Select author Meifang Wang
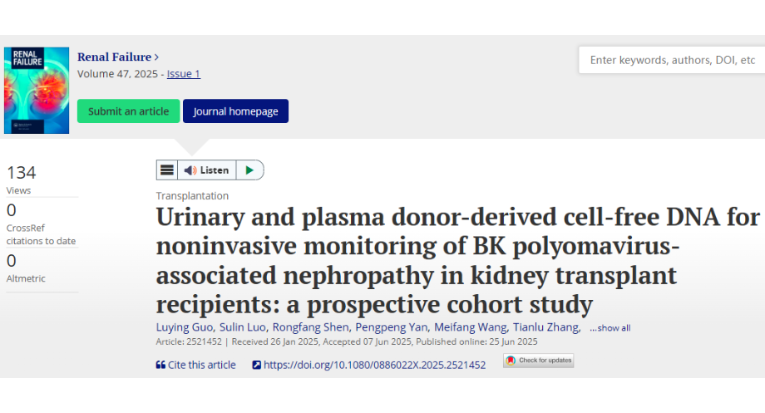Image resolution: width=765 pixels, height=413 pixels. (470, 327)
